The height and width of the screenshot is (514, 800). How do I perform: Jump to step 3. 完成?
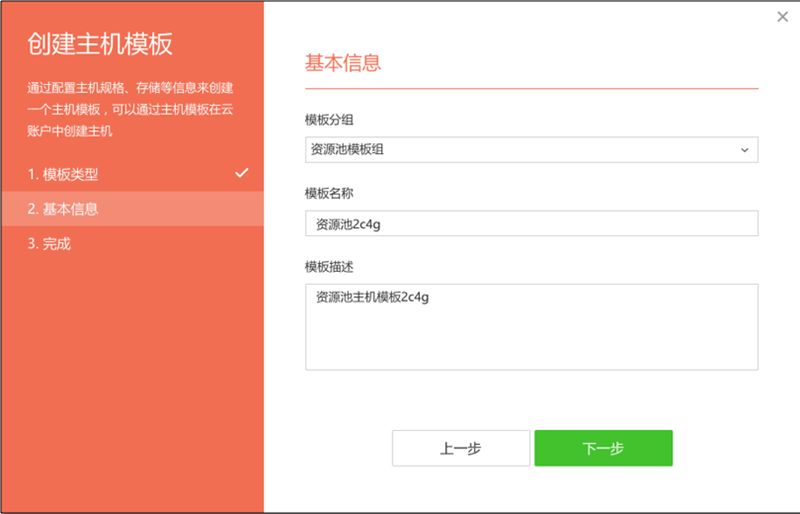click(x=49, y=243)
